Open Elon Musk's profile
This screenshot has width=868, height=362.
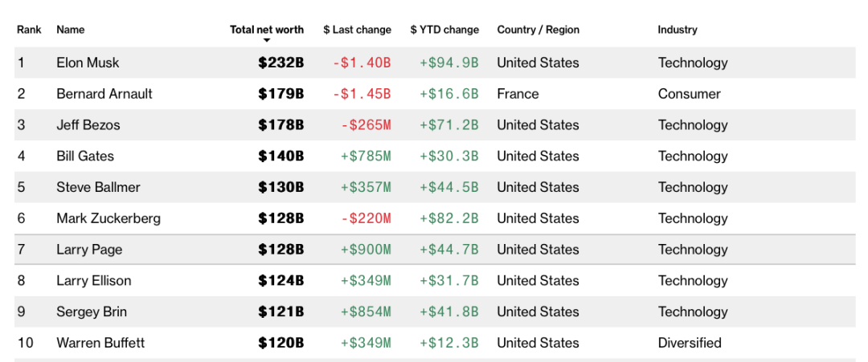[x=88, y=63]
